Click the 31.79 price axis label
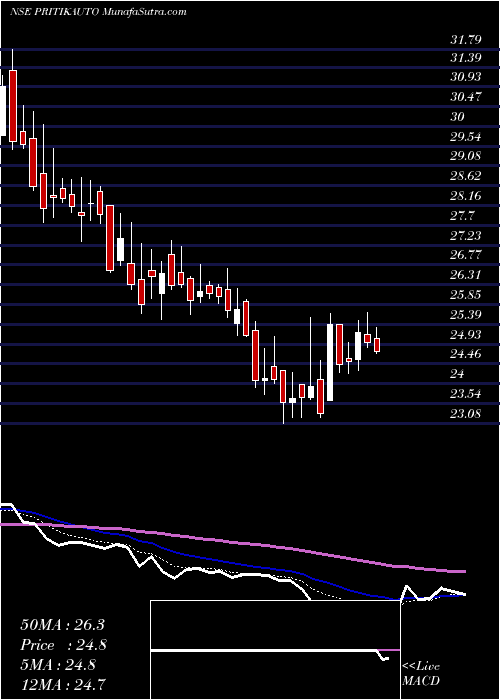 (x=466, y=39)
